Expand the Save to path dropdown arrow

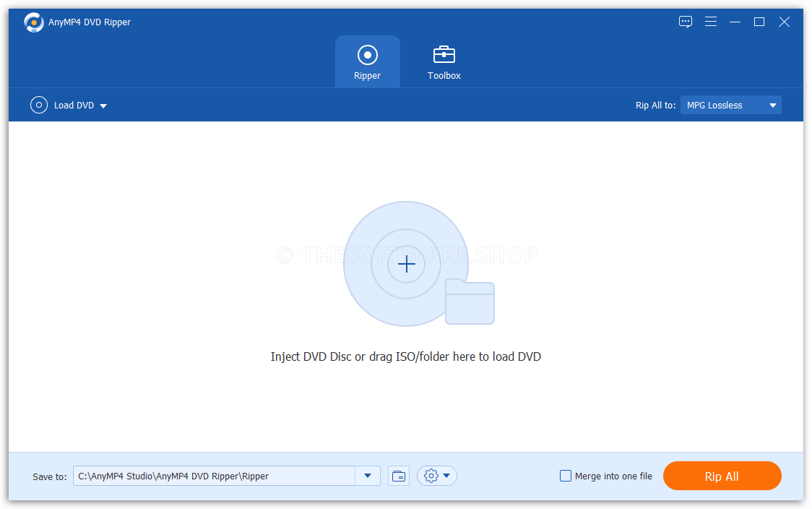pos(368,476)
